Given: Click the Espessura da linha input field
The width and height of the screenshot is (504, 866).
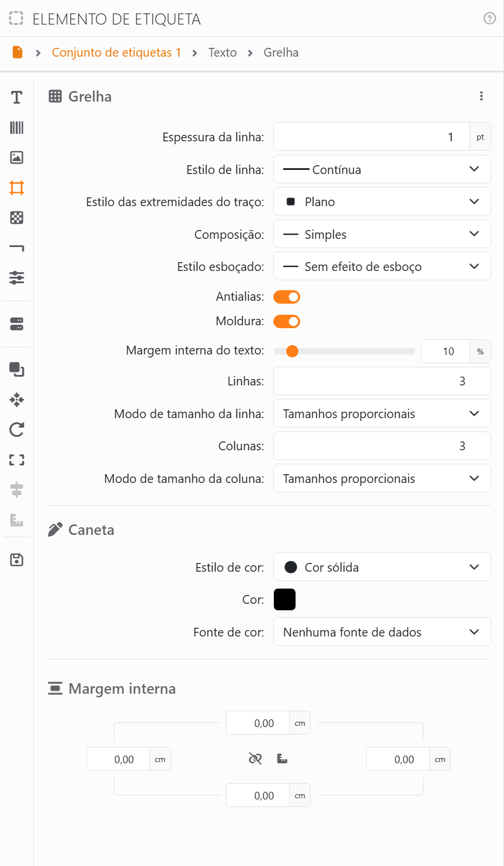Looking at the screenshot, I should click(371, 137).
